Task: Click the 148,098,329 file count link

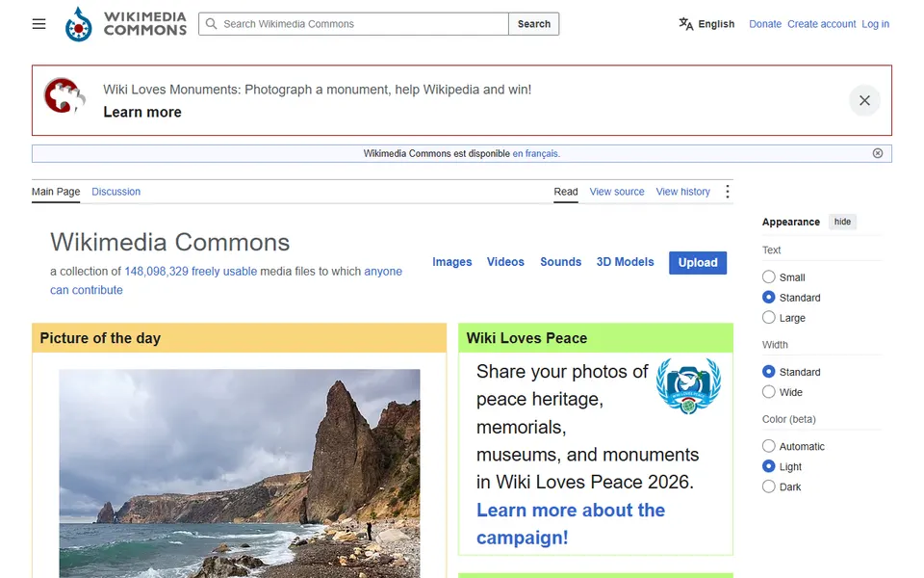Action: point(156,272)
